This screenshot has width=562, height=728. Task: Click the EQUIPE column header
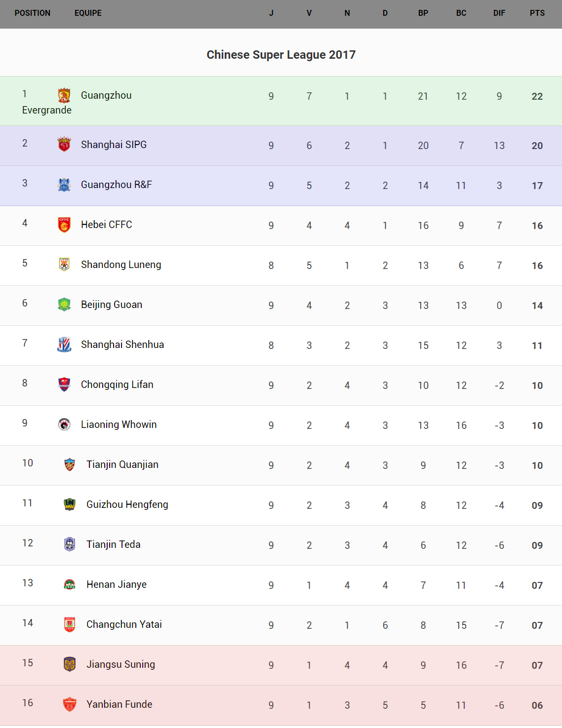click(88, 13)
